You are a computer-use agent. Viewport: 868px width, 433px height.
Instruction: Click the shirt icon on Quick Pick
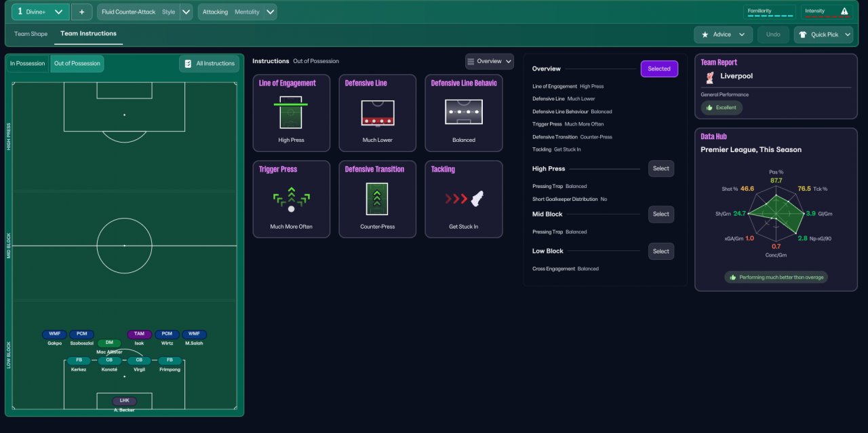tap(803, 35)
